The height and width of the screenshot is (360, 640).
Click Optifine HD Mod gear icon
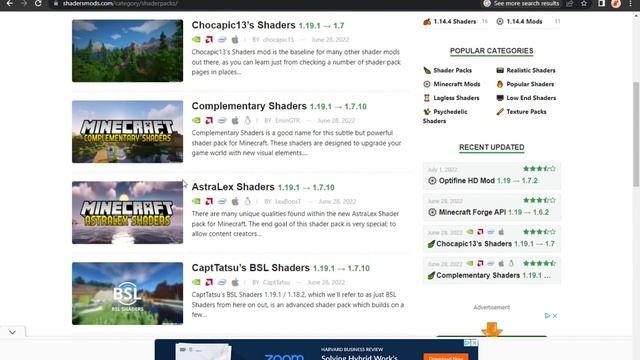coord(432,180)
